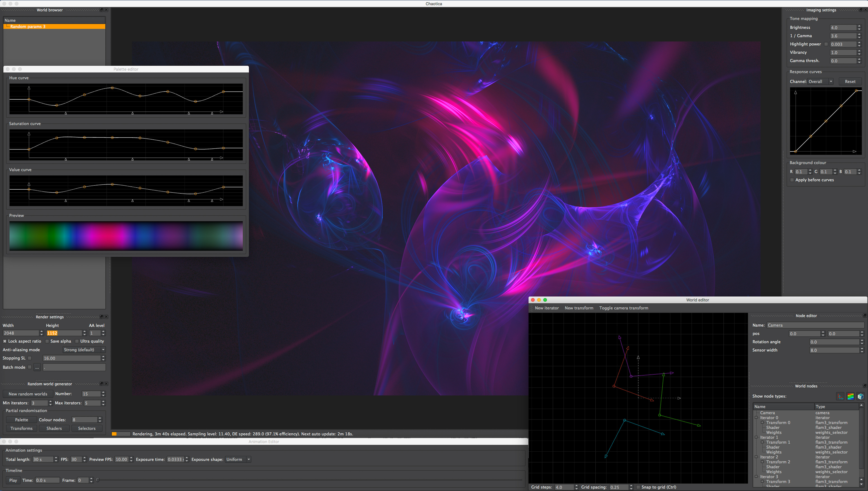Click New iterator in World editor toolbar
868x491 pixels.
point(547,308)
